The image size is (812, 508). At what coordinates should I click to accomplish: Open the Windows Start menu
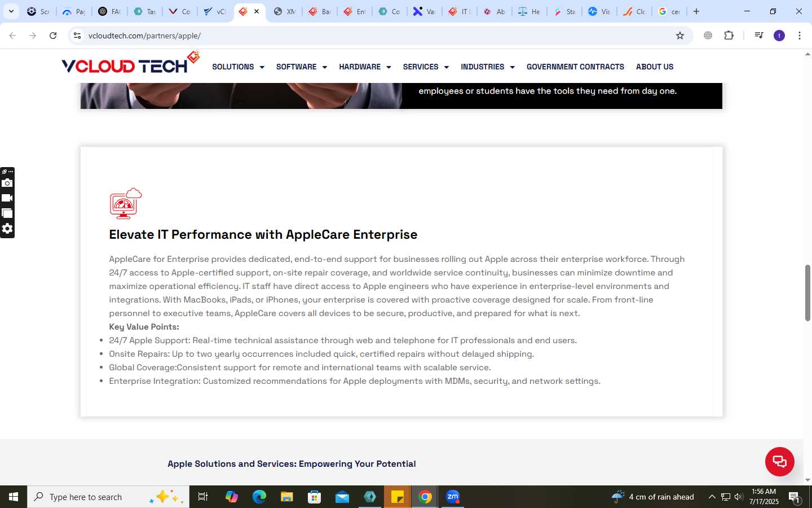[x=14, y=497]
